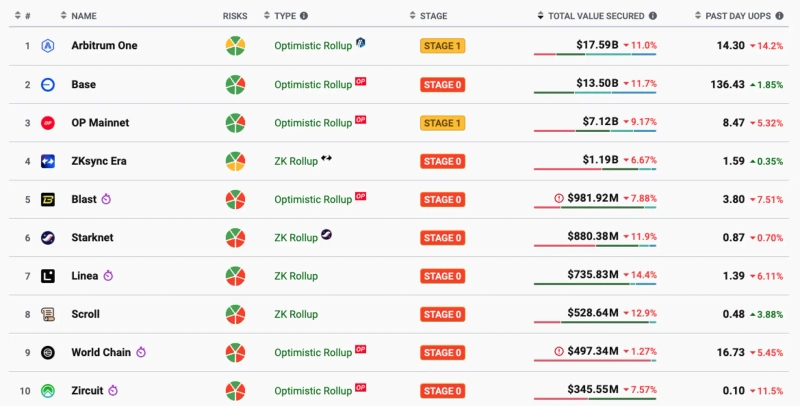Click the info icon beside Total Value Secured
This screenshot has height=406, width=800.
pyautogui.click(x=653, y=16)
